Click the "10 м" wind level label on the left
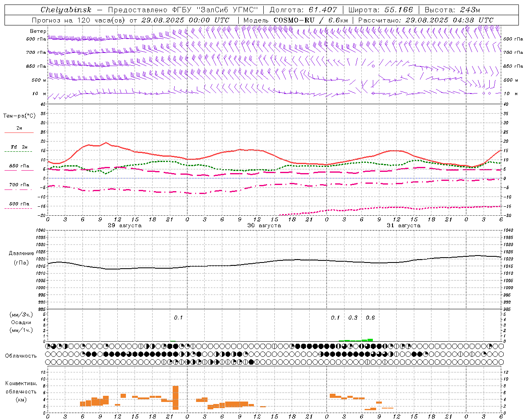The height and width of the screenshot is (420, 525). click(39, 94)
